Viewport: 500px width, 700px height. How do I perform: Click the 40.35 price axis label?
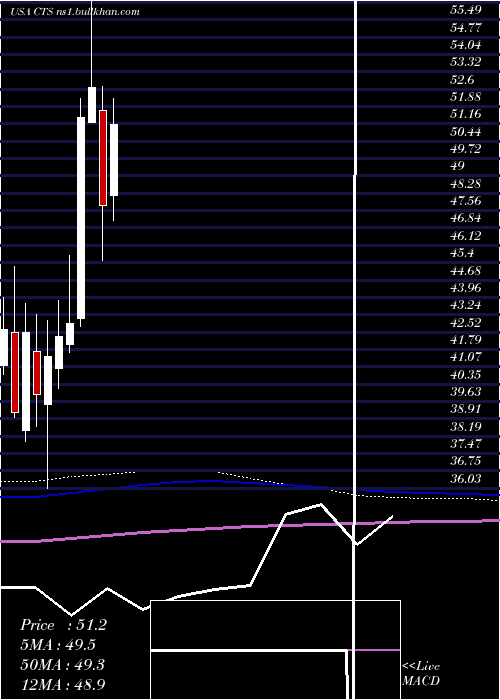[x=465, y=375]
